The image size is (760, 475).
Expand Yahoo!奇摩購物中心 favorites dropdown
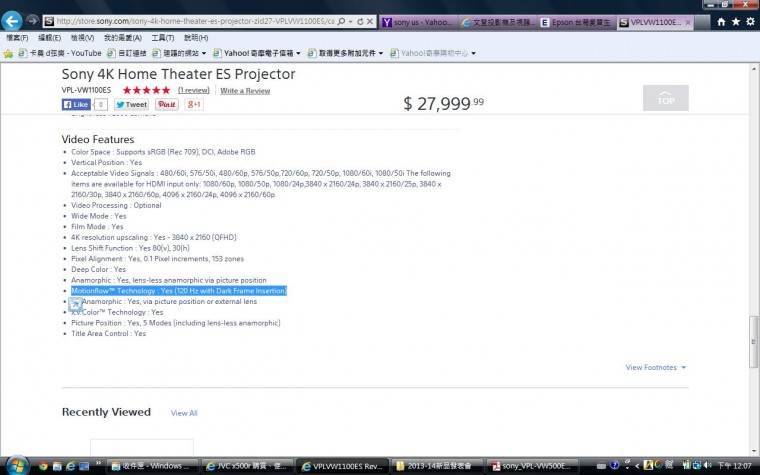point(474,53)
